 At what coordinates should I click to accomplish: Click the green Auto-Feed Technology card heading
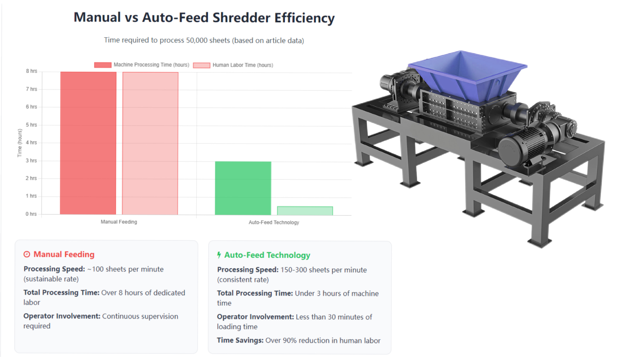tap(267, 255)
